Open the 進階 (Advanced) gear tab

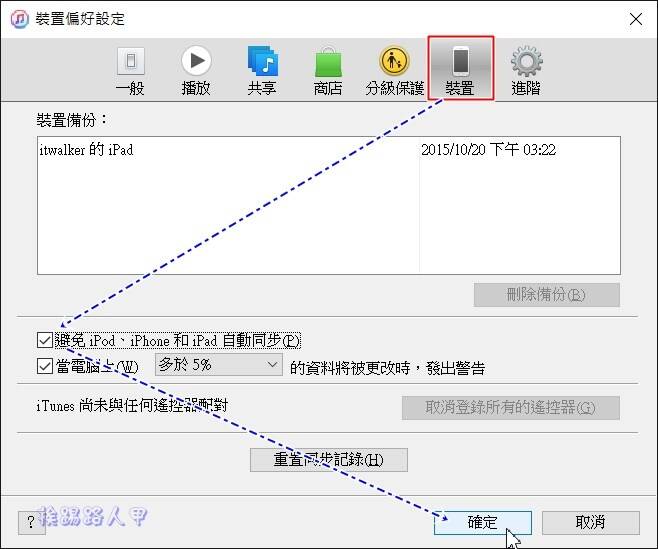pos(526,71)
